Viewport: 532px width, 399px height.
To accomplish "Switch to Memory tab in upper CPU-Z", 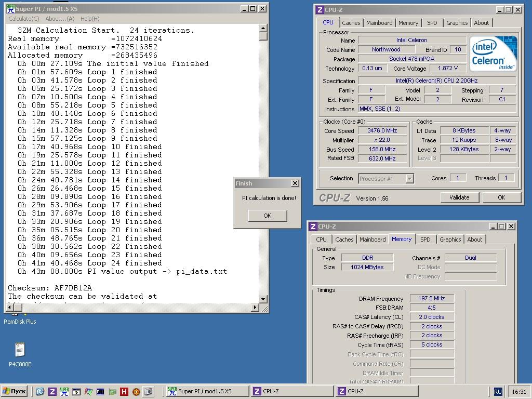I will tap(408, 23).
